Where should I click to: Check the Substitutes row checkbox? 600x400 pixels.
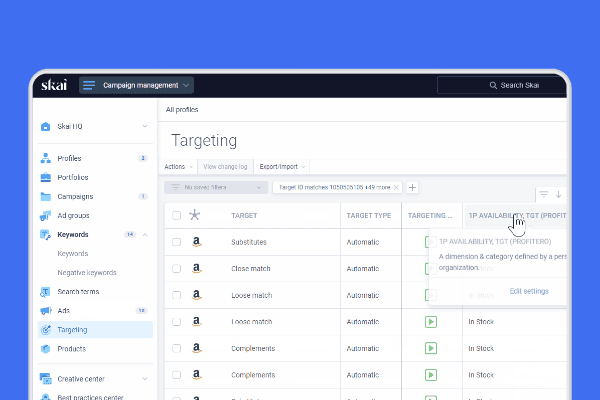(176, 242)
